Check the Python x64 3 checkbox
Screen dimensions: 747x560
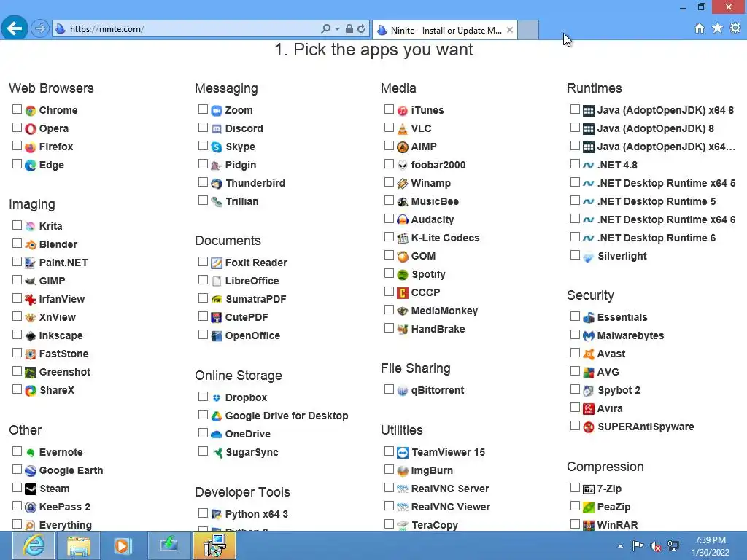[x=203, y=513]
